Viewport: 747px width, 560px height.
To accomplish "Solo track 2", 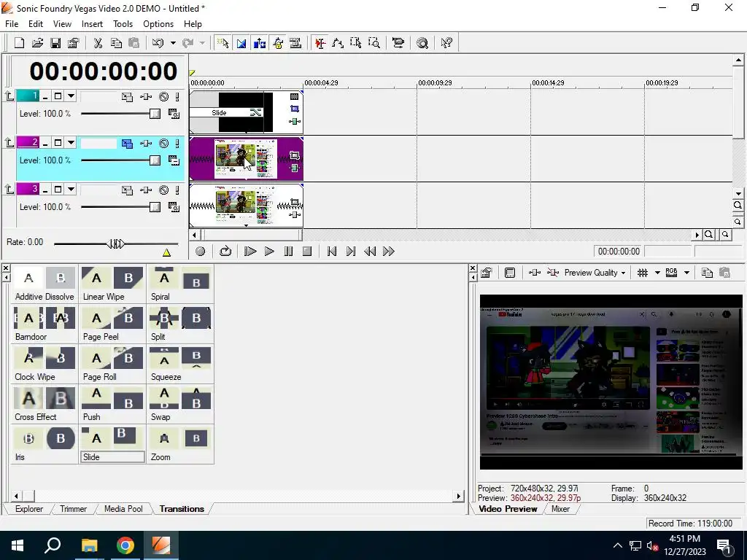I will point(177,144).
